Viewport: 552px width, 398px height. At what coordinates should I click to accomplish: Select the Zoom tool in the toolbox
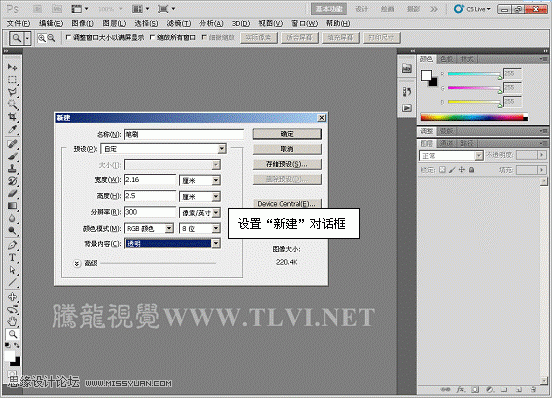point(12,334)
